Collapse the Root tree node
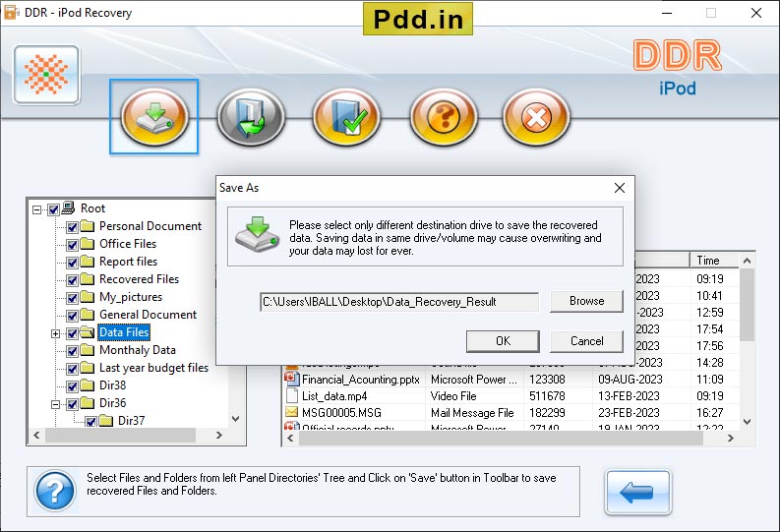 click(36, 209)
